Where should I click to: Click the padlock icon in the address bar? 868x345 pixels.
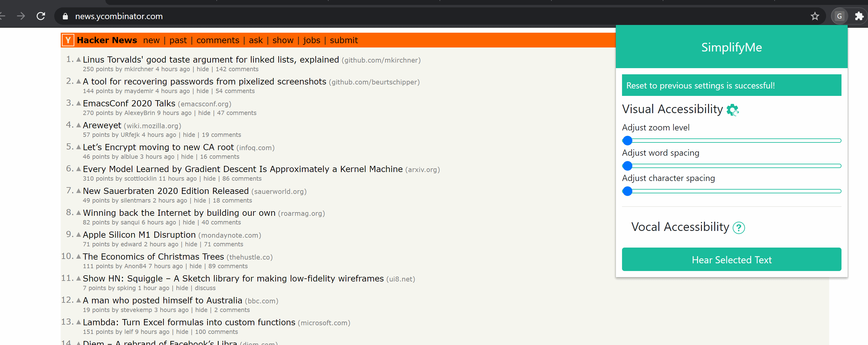pos(65,16)
